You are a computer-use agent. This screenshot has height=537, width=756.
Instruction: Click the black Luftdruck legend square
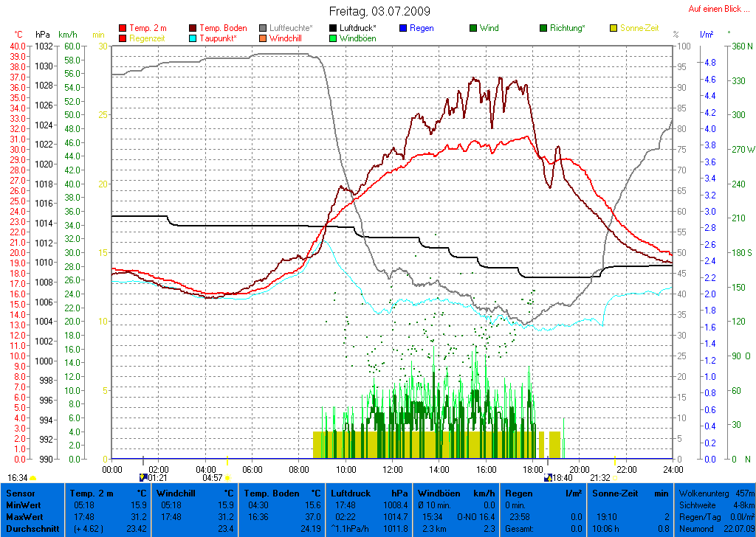tap(334, 28)
